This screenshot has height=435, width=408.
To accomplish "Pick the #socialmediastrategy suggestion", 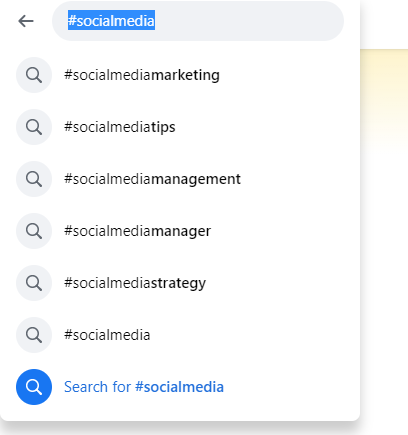I will click(135, 283).
